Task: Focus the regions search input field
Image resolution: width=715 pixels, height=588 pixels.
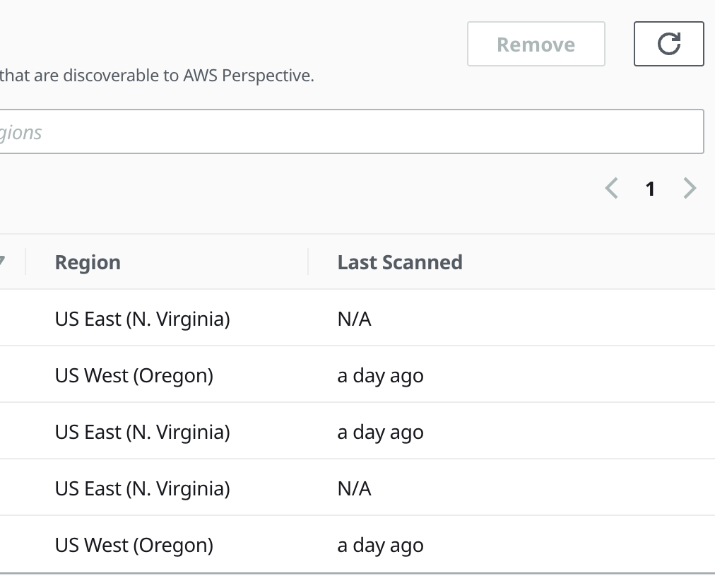Action: pyautogui.click(x=352, y=132)
